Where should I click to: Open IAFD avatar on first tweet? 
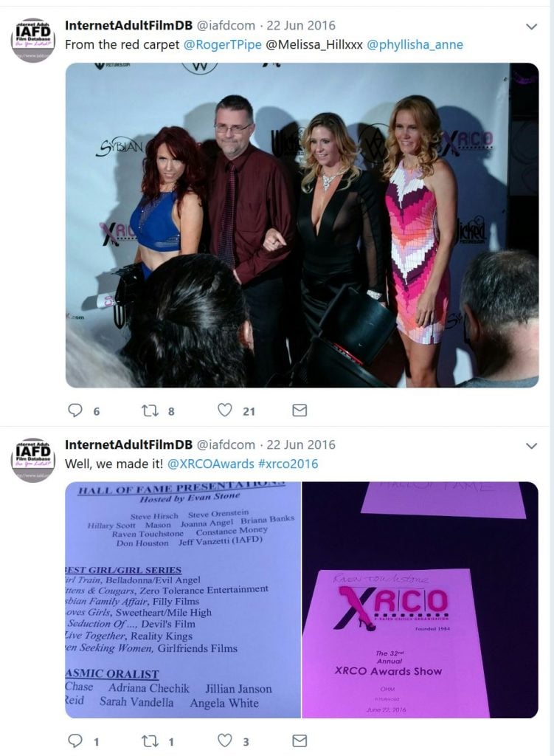33,41
